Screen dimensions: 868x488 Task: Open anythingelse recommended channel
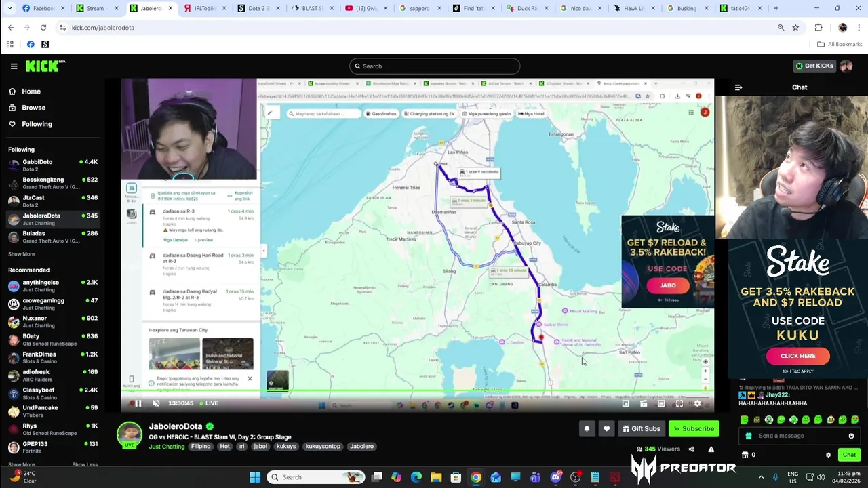point(53,286)
